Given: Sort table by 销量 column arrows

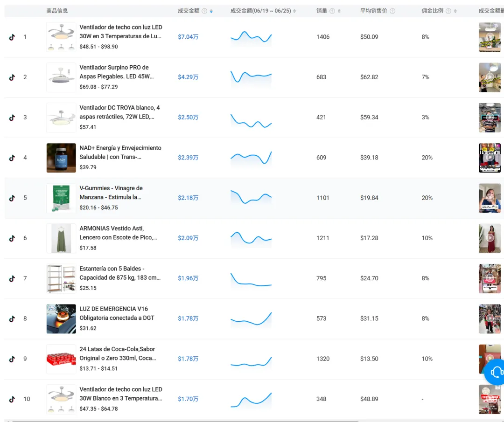Looking at the screenshot, I should coord(339,11).
